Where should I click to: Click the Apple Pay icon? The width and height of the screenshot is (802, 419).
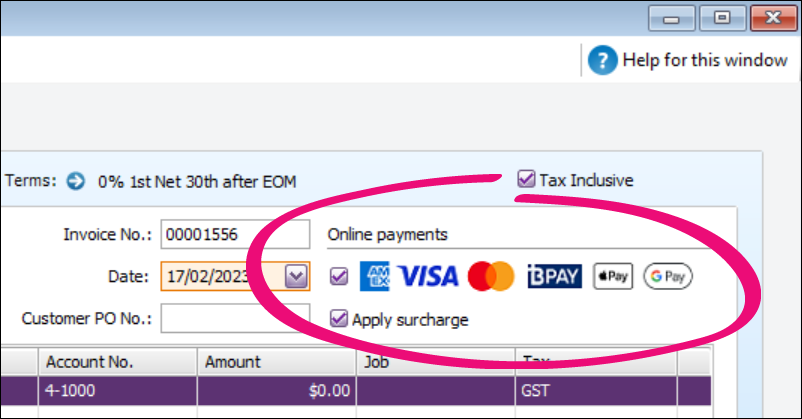pyautogui.click(x=613, y=276)
